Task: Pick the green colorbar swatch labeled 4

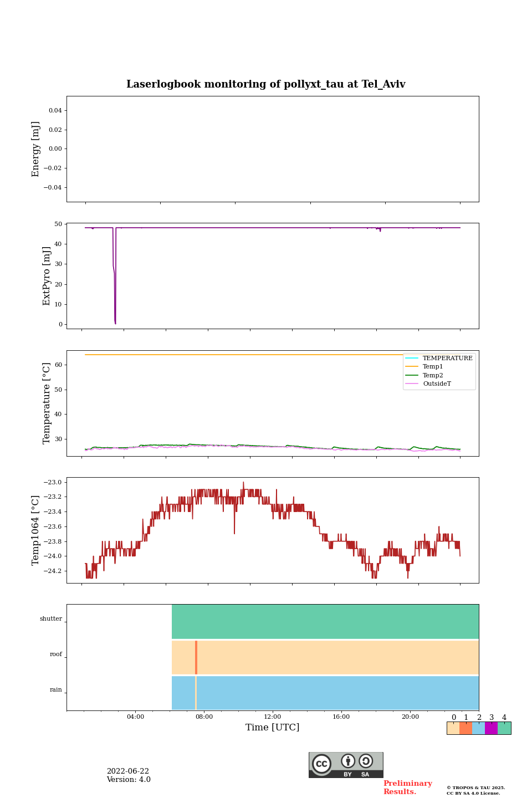Action: click(x=504, y=728)
